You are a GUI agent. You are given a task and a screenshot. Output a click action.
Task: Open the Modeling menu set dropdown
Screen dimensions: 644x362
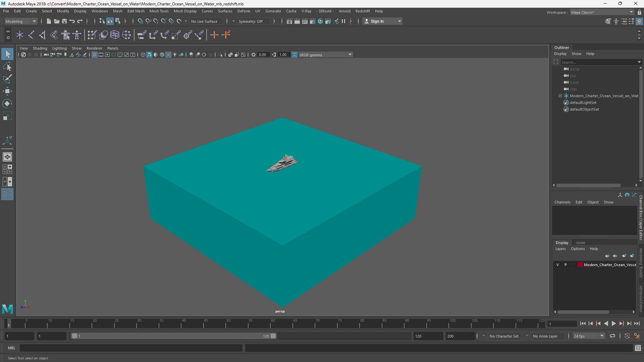(21, 21)
